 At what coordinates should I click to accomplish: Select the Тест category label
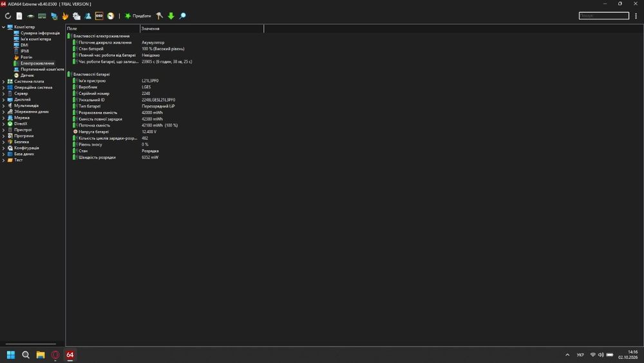click(x=19, y=160)
